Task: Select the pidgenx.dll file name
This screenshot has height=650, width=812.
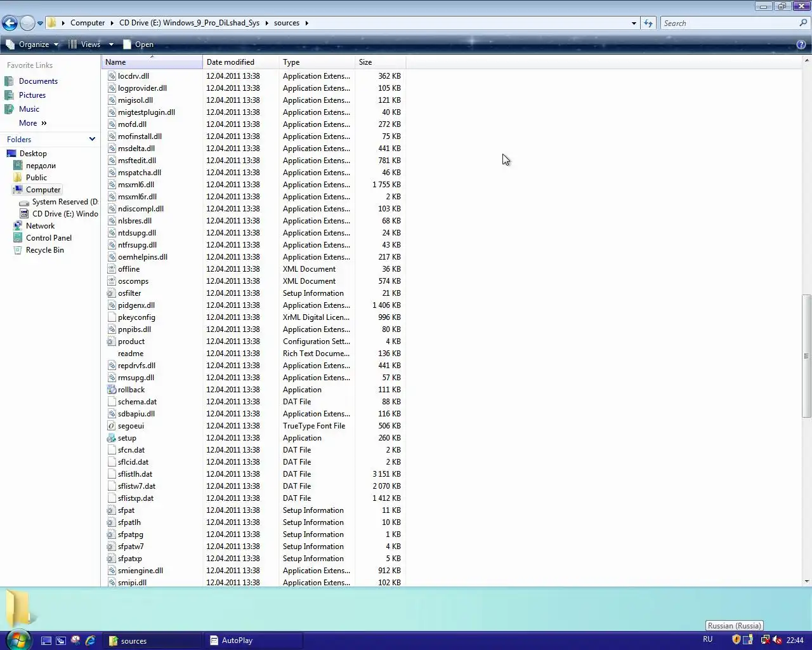Action: coord(136,305)
